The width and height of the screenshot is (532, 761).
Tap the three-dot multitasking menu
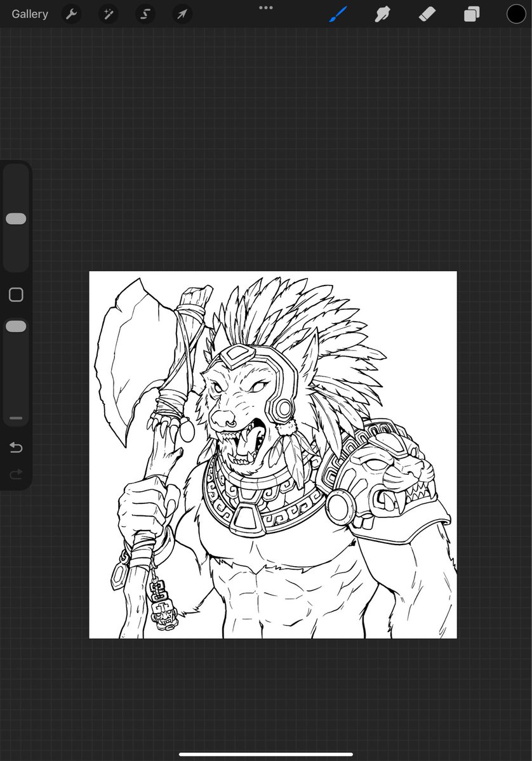[x=266, y=7]
